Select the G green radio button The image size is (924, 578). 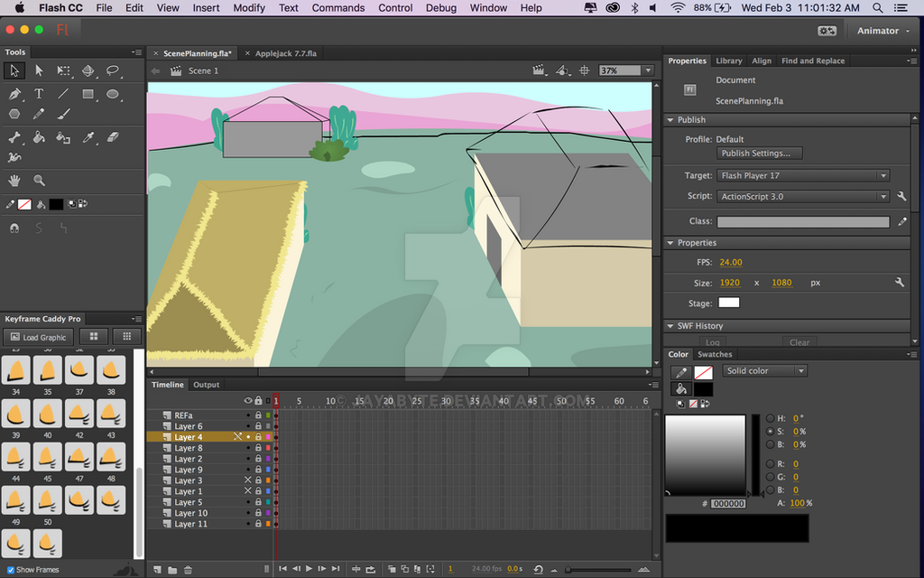pyautogui.click(x=771, y=477)
